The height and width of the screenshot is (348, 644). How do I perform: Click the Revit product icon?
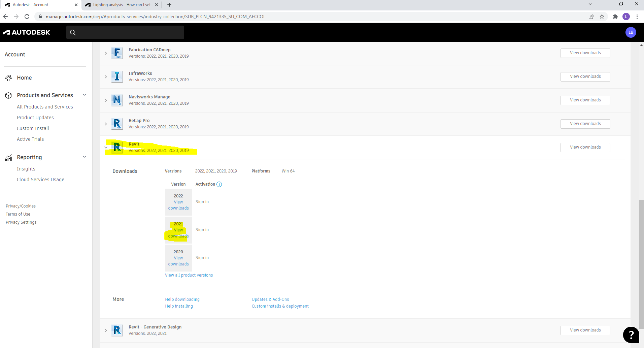(117, 147)
